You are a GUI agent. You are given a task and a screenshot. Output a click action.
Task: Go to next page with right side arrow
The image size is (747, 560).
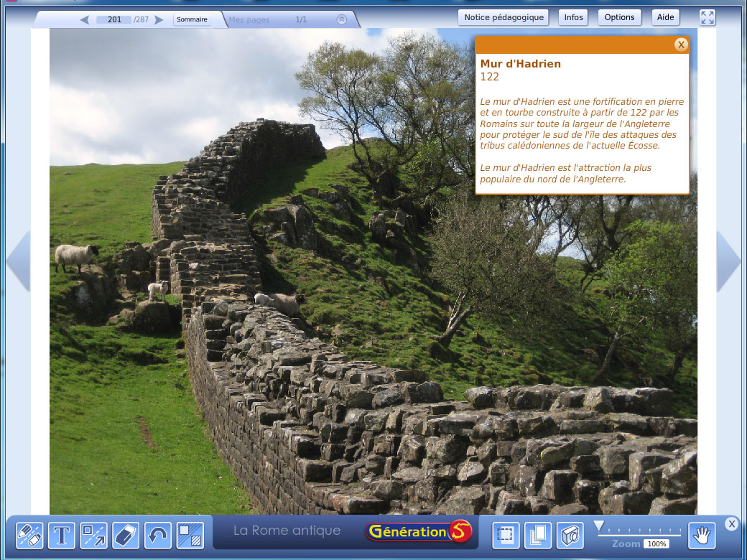728,261
